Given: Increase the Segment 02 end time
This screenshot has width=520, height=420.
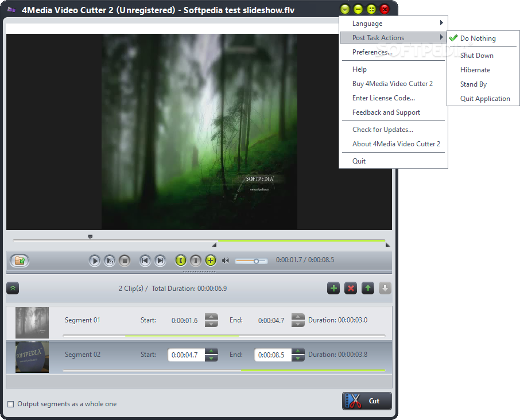Looking at the screenshot, I should (298, 351).
